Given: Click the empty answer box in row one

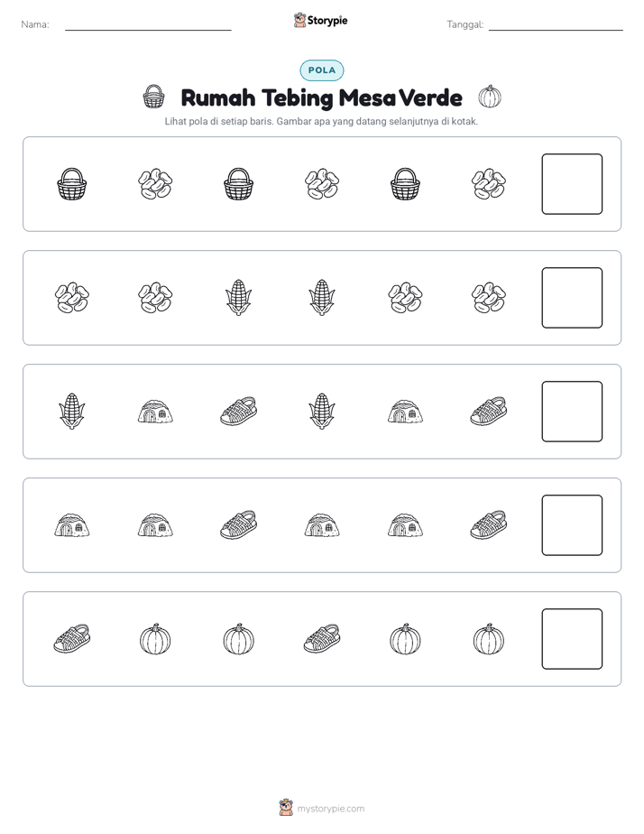Looking at the screenshot, I should pyautogui.click(x=572, y=184).
